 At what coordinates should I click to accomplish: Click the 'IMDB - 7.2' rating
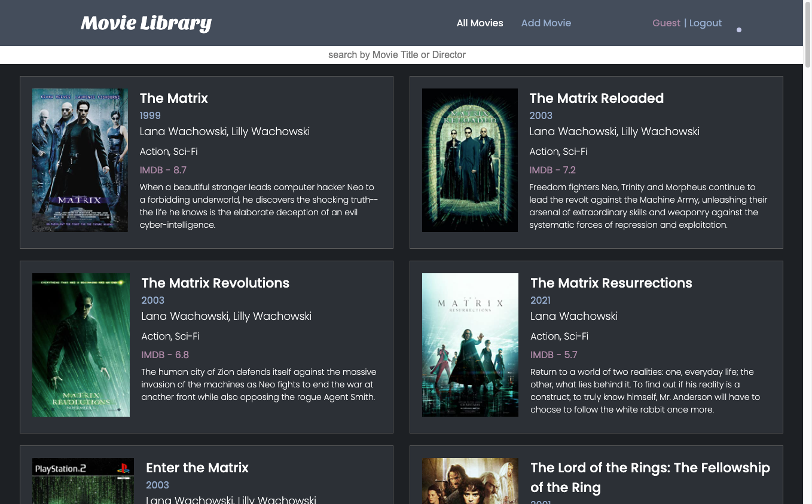(x=552, y=170)
